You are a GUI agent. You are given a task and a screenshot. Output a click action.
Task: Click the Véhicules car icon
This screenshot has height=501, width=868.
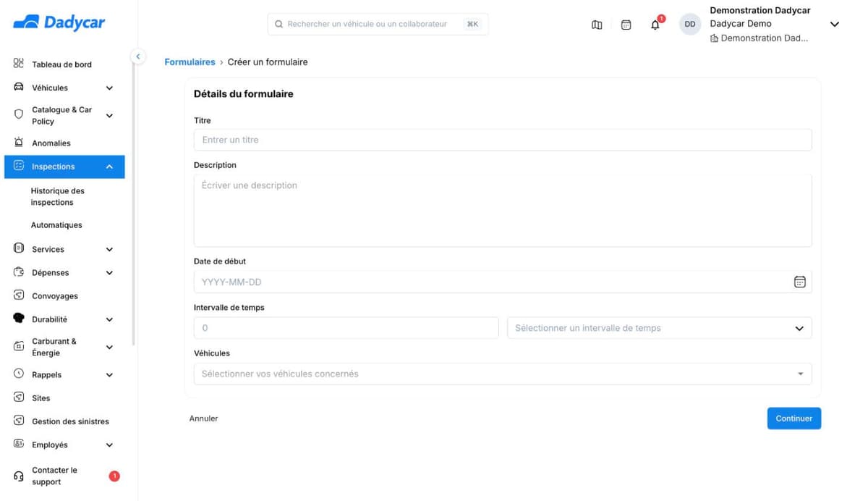[x=19, y=88]
